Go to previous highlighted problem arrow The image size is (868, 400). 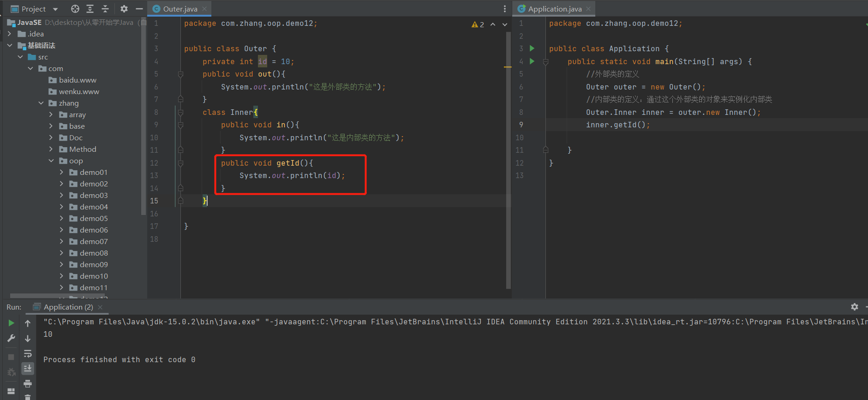pyautogui.click(x=493, y=24)
